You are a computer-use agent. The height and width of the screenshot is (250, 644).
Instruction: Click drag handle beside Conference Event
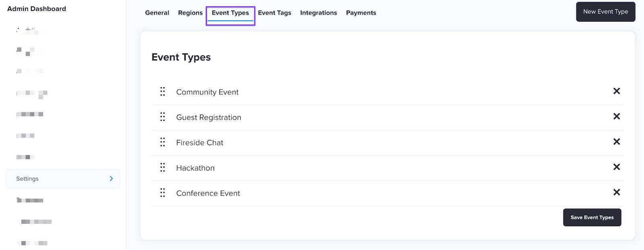coord(163,193)
